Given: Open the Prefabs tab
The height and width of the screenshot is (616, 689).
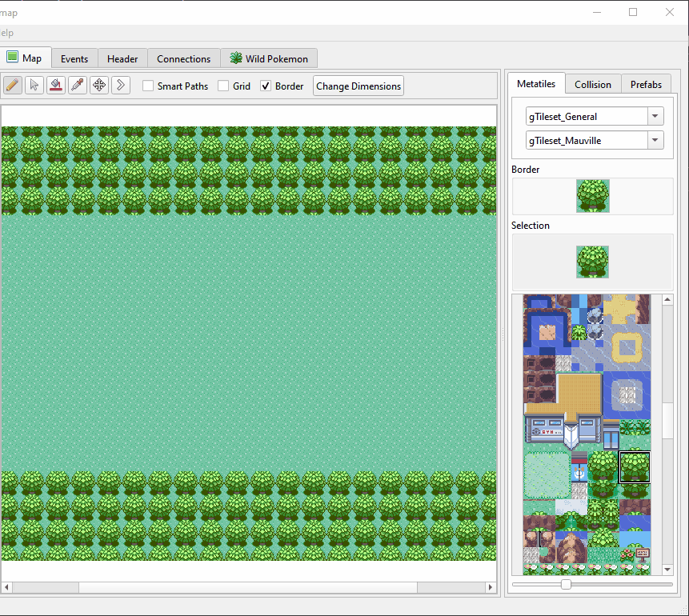Looking at the screenshot, I should 646,84.
